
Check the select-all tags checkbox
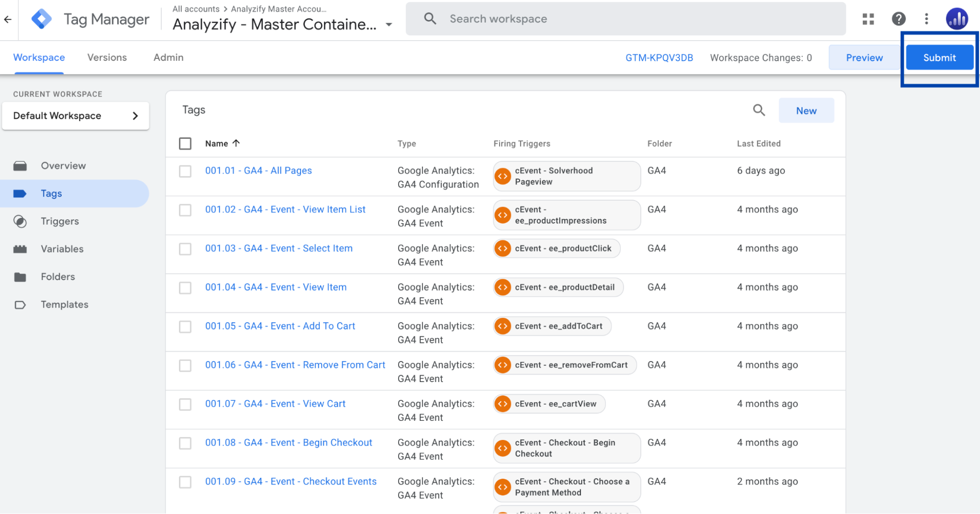click(185, 143)
